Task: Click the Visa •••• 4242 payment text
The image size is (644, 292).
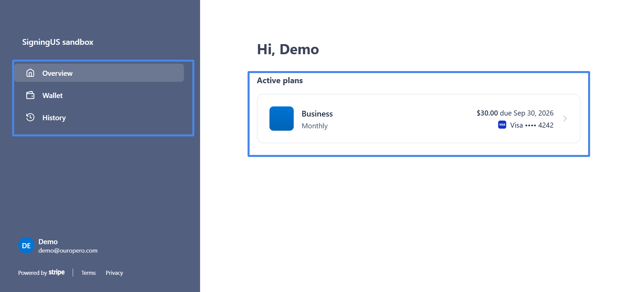Action: point(532,125)
